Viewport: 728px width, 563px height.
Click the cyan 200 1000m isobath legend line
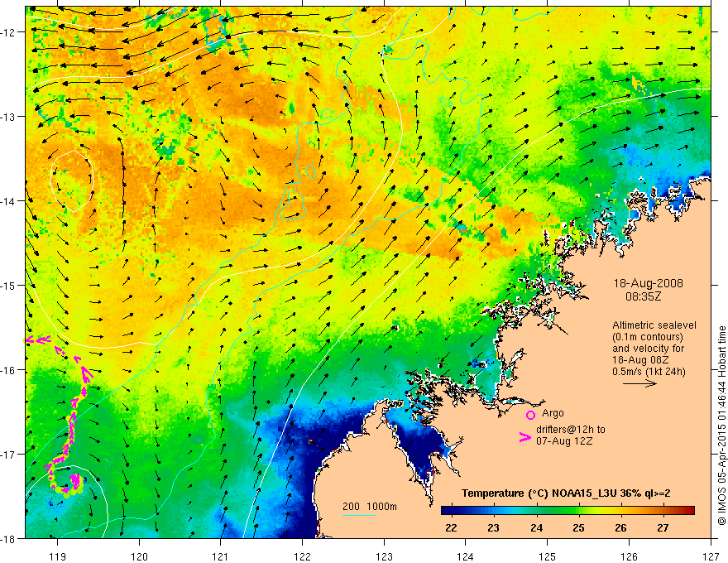[359, 515]
